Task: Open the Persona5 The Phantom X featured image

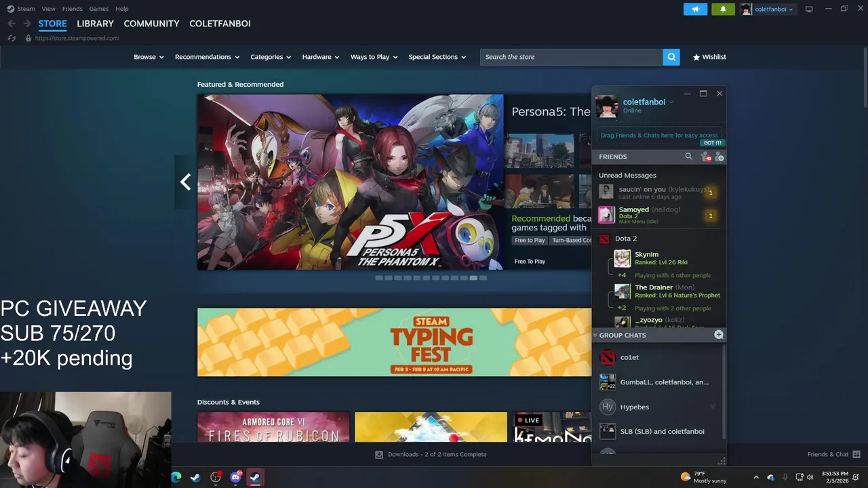Action: 351,182
